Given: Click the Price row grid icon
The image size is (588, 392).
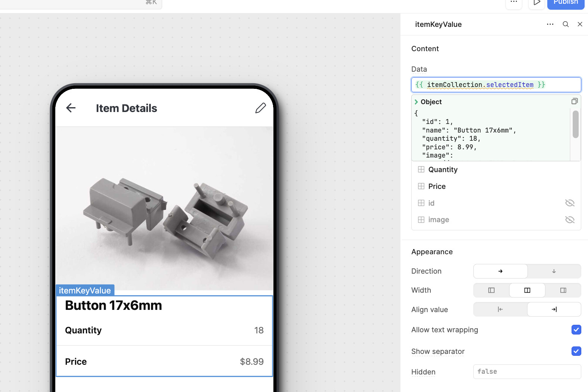Looking at the screenshot, I should coord(421,186).
